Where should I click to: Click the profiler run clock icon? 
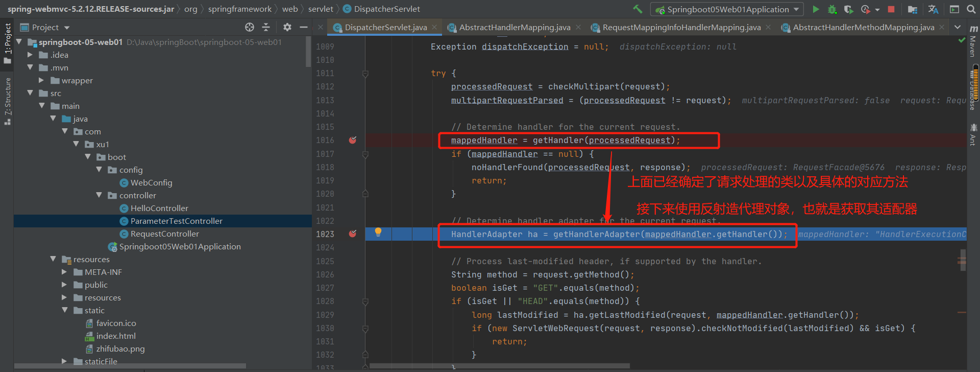point(865,9)
